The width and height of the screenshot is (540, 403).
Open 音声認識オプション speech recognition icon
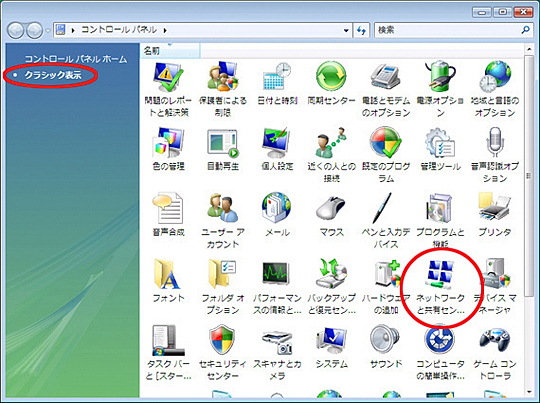tap(495, 143)
